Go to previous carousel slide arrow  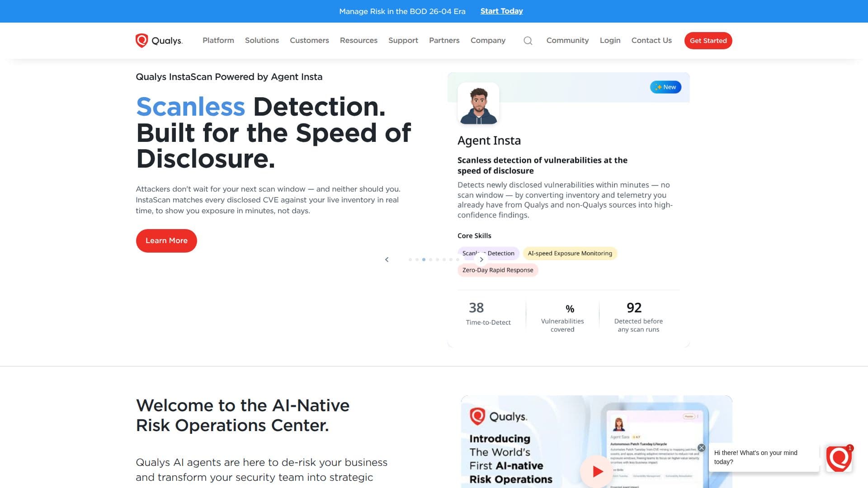click(387, 259)
